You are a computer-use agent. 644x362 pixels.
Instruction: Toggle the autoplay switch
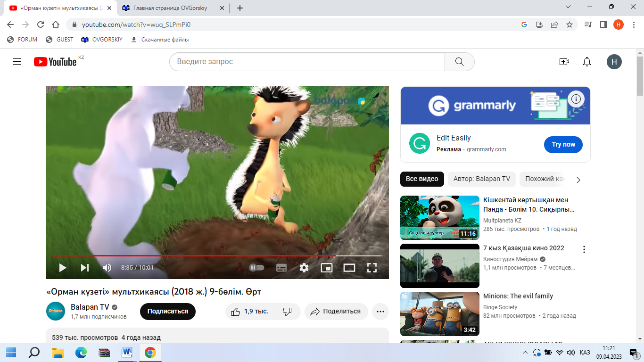256,268
